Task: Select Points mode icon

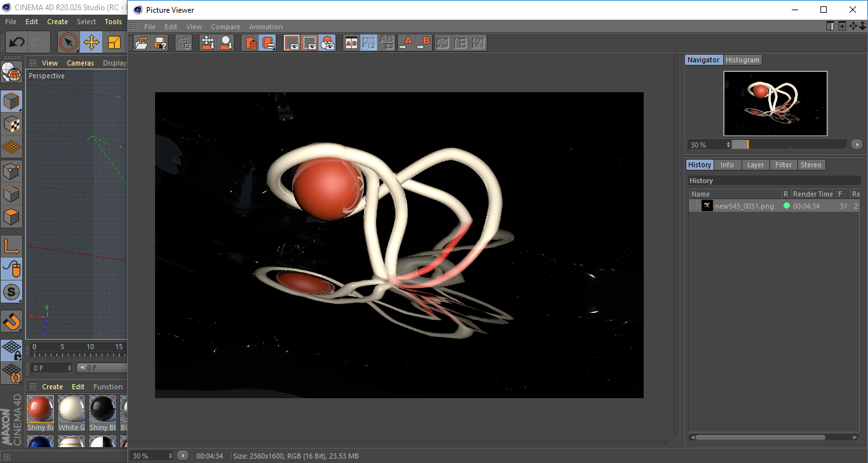Action: pyautogui.click(x=11, y=171)
